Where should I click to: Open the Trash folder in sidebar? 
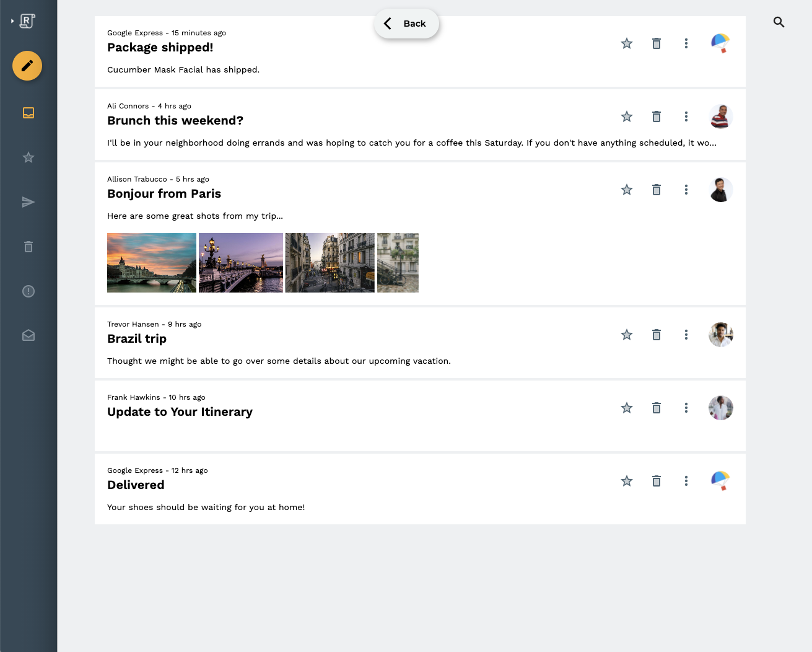tap(28, 247)
